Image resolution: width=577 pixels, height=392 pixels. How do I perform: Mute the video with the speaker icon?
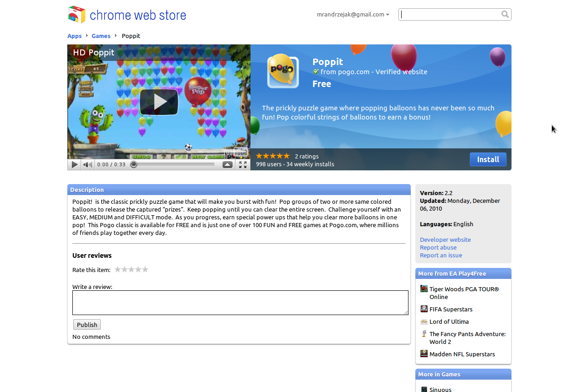(87, 164)
